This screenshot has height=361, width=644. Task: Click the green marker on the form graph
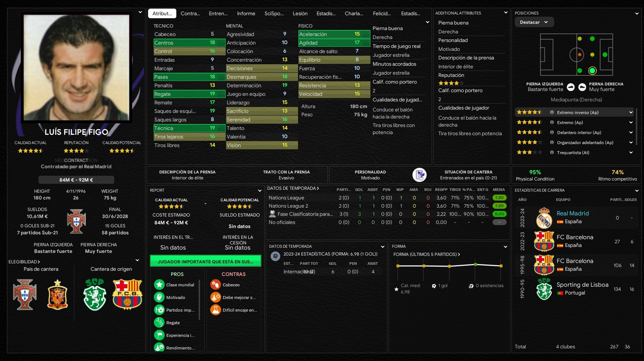click(x=475, y=264)
